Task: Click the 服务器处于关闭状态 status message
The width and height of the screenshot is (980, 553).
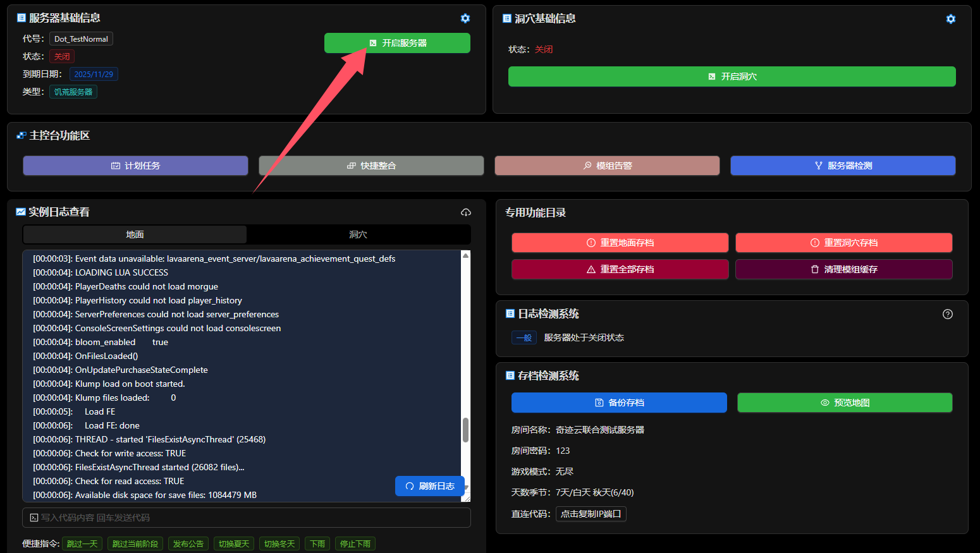Action: coord(584,337)
